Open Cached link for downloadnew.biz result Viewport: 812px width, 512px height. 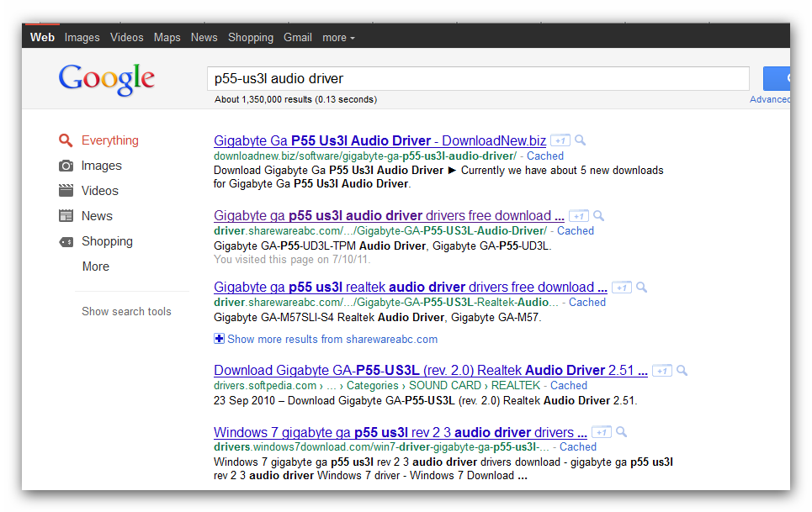pyautogui.click(x=545, y=156)
